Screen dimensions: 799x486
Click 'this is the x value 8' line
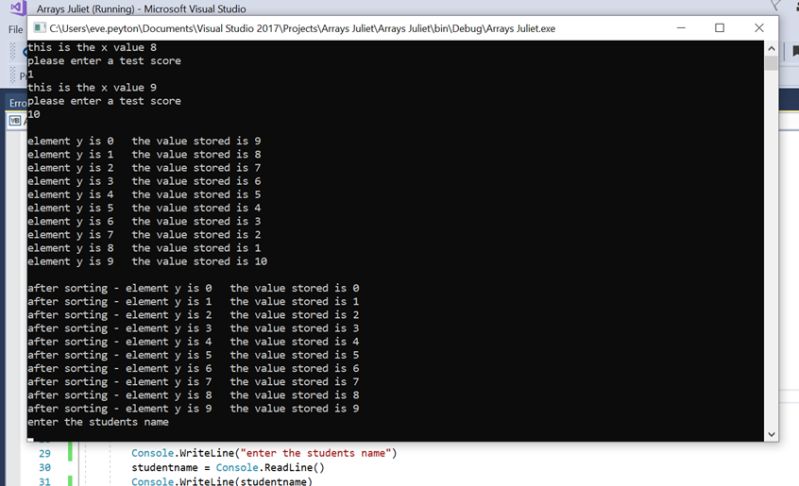click(x=92, y=47)
